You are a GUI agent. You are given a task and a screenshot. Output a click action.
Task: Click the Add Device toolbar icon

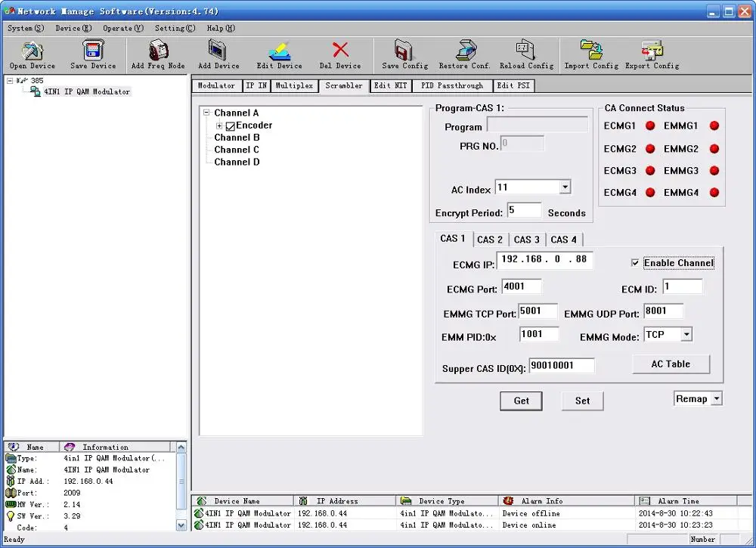(218, 51)
